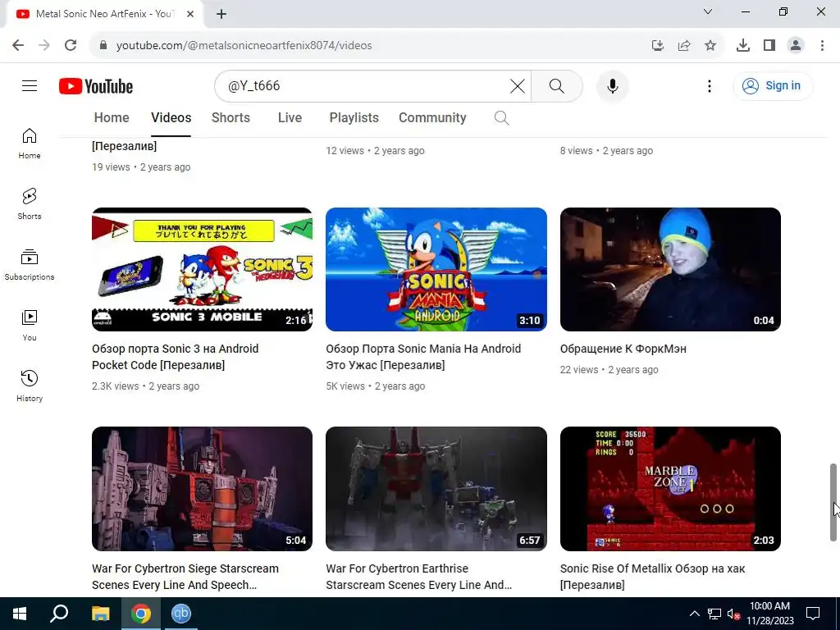Viewport: 840px width, 630px height.
Task: Share this page from the address bar
Action: (x=684, y=45)
